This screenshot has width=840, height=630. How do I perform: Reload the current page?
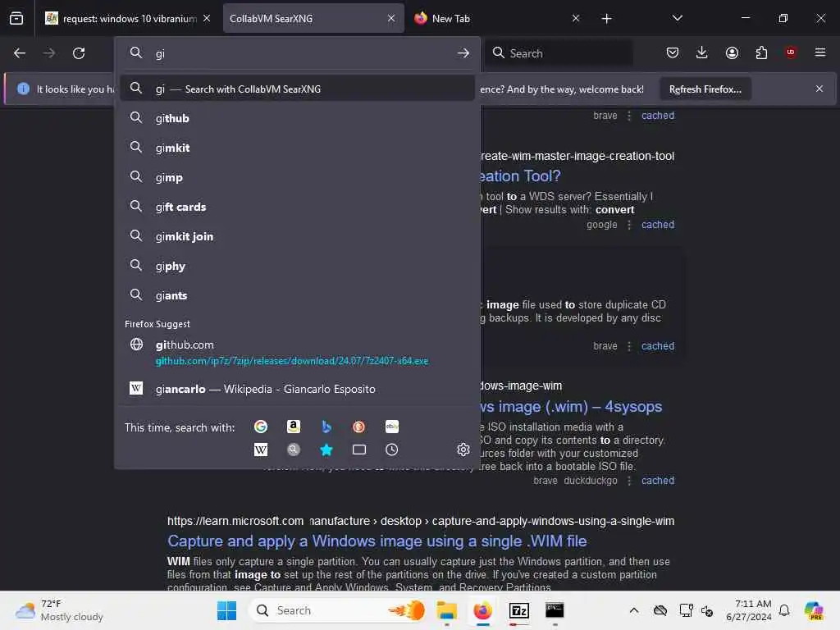point(79,53)
